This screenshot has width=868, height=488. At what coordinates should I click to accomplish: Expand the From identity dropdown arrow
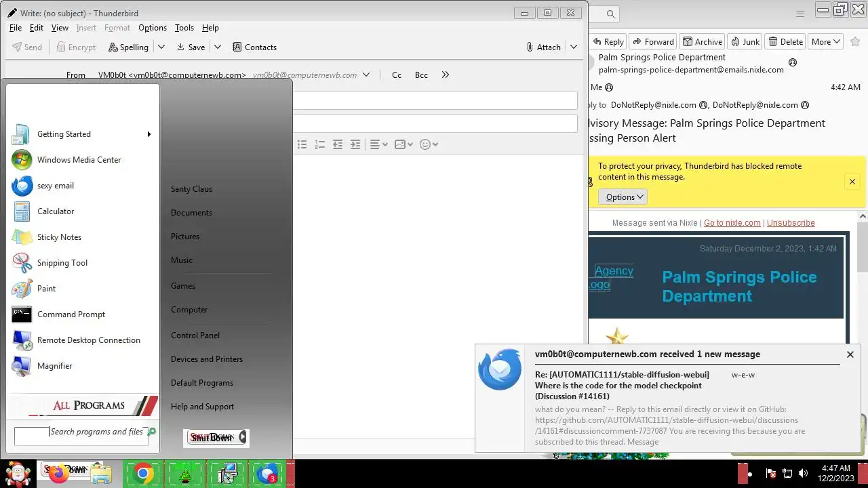[x=366, y=75]
